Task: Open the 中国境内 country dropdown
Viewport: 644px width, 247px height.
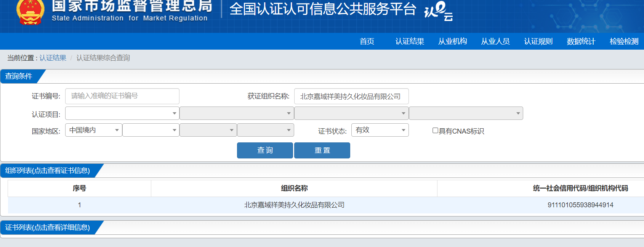Action: click(94, 130)
